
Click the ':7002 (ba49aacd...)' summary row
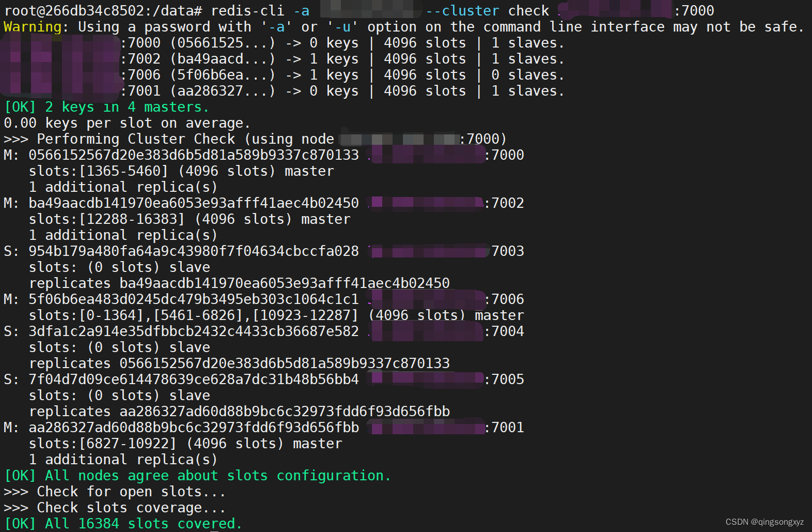[342, 59]
